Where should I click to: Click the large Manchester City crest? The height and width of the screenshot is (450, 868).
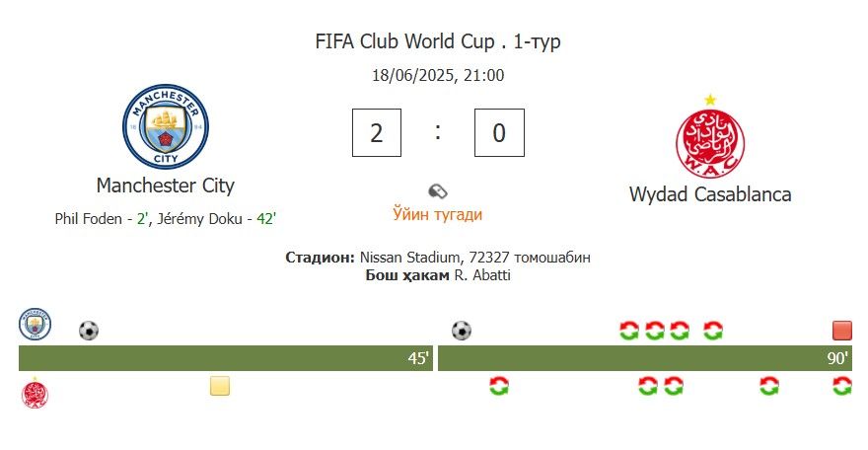(166, 126)
